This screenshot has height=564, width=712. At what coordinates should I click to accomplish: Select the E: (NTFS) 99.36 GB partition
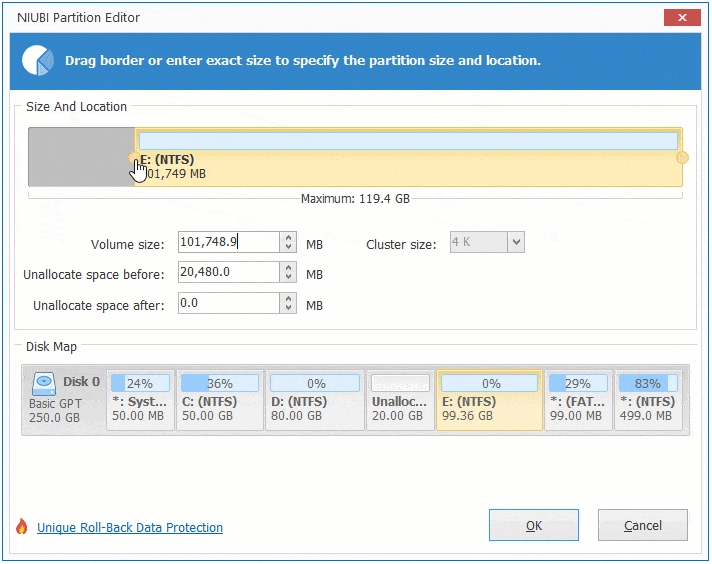[489, 400]
